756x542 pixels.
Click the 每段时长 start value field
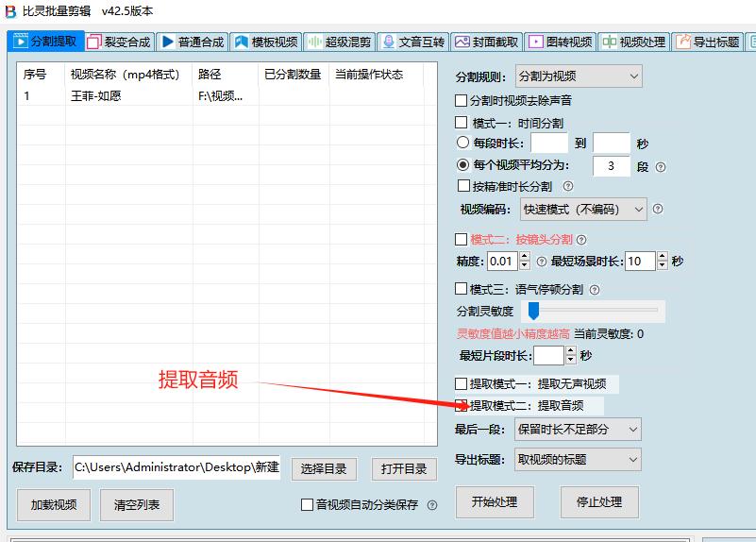point(549,143)
